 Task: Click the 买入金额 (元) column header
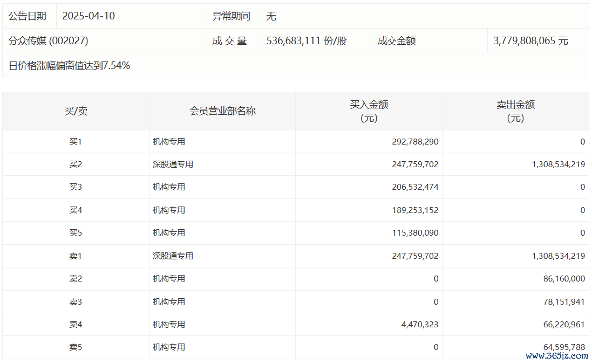(x=369, y=111)
